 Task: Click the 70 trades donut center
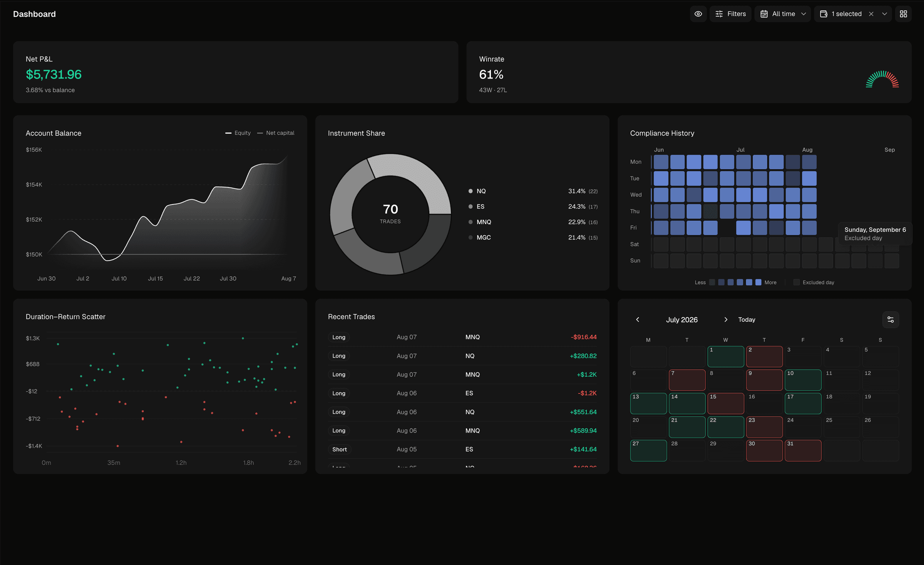pos(390,214)
